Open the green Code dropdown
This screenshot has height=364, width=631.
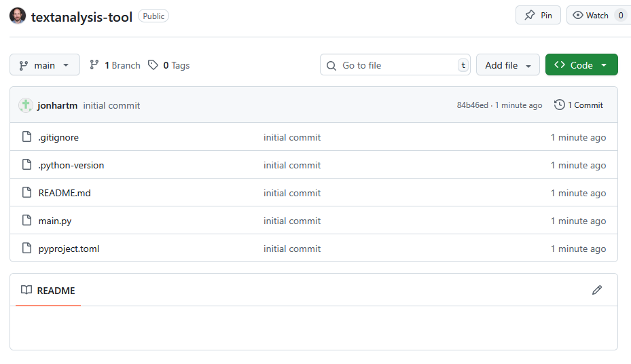(x=581, y=65)
